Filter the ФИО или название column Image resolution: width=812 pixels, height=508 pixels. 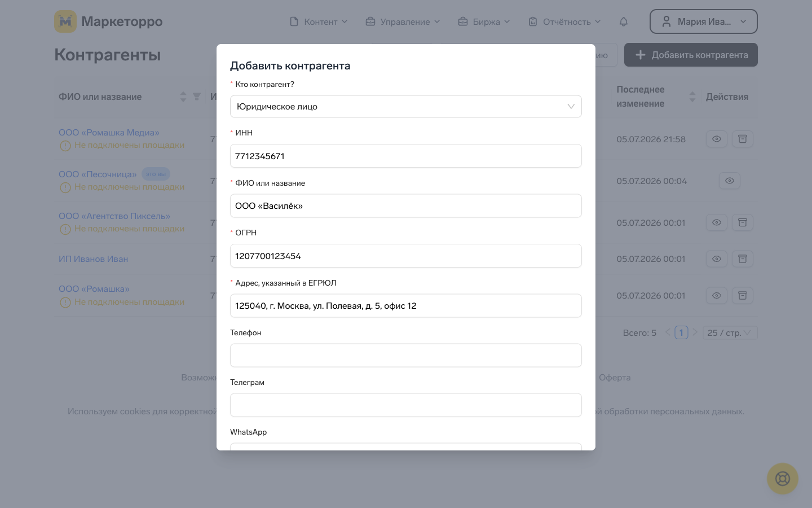click(197, 97)
